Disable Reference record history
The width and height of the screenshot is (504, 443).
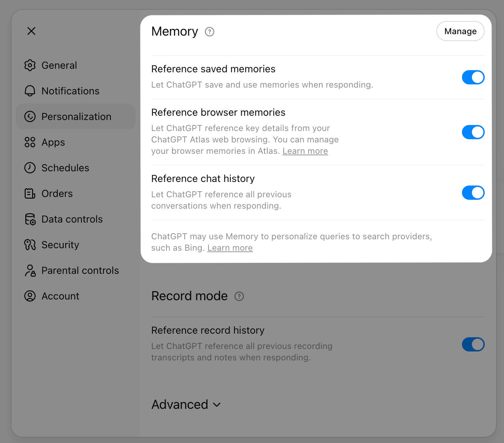[473, 344]
